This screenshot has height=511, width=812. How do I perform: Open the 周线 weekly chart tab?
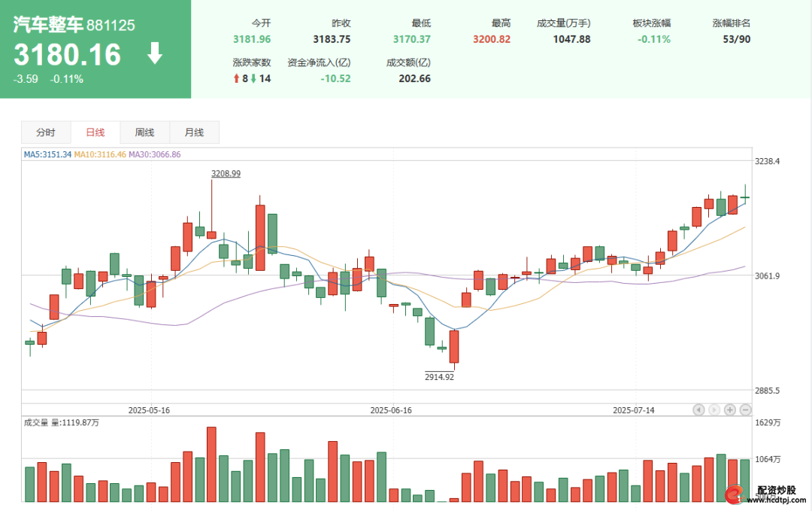pos(144,132)
